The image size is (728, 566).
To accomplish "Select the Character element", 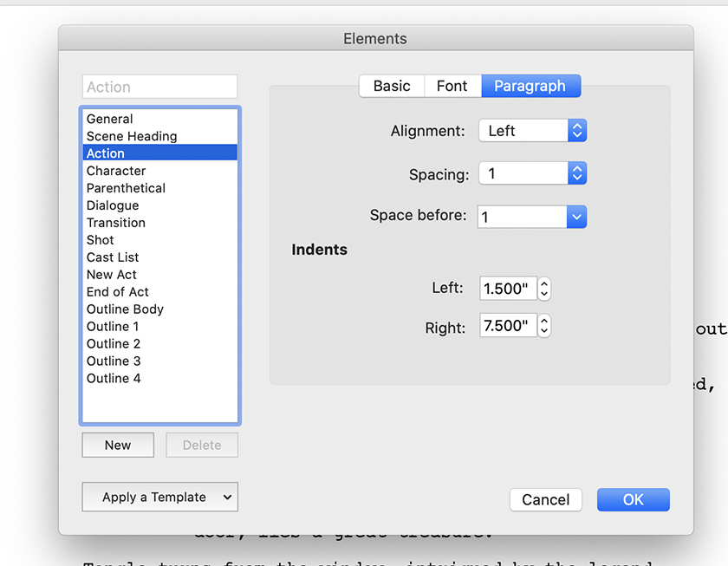I will [116, 171].
